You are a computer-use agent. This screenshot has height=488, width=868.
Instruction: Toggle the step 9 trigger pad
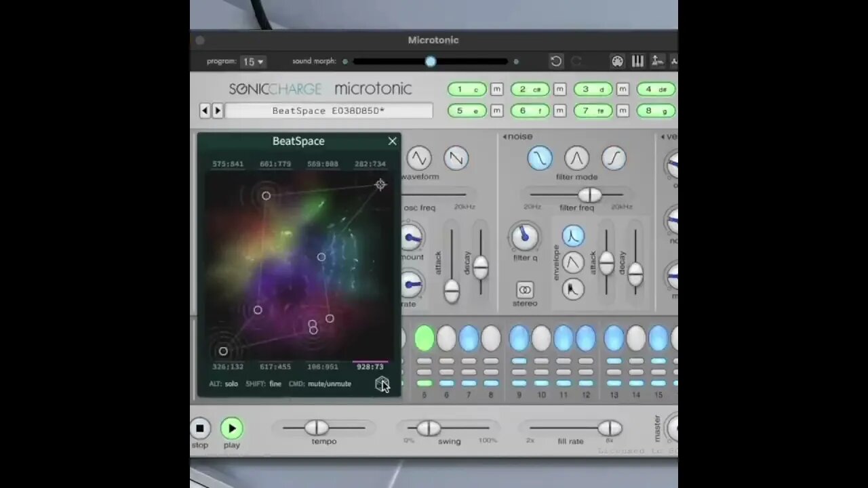tap(519, 338)
